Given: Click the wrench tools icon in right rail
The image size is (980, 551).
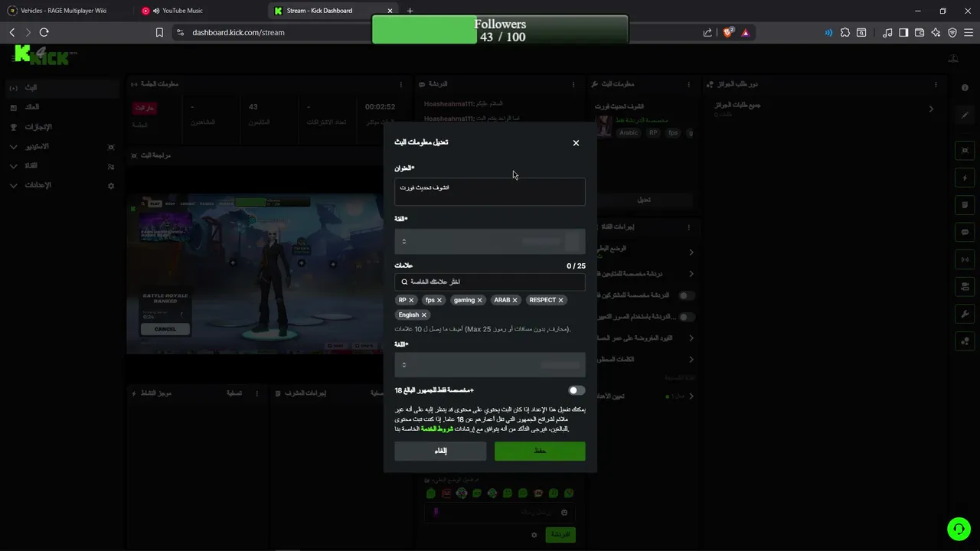Looking at the screenshot, I should pos(965,314).
